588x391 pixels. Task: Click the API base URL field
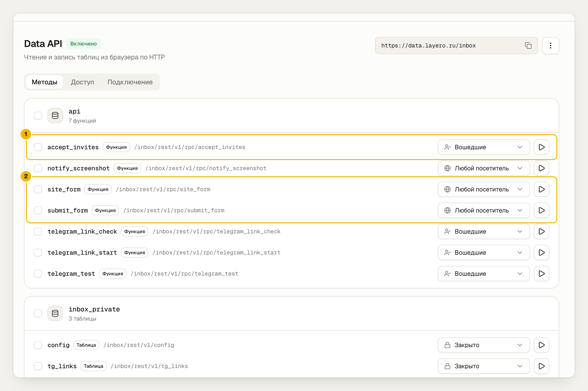[456, 45]
